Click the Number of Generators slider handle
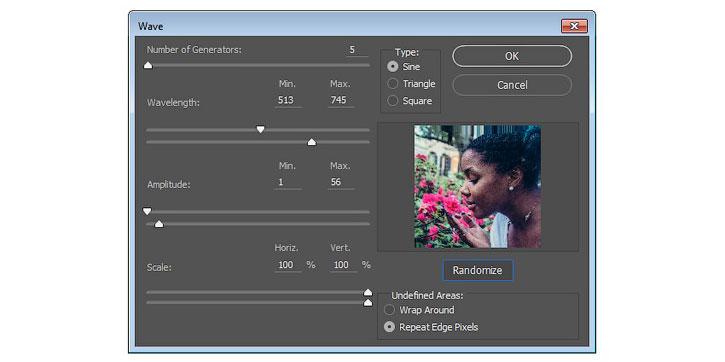The width and height of the screenshot is (725, 362). click(148, 65)
